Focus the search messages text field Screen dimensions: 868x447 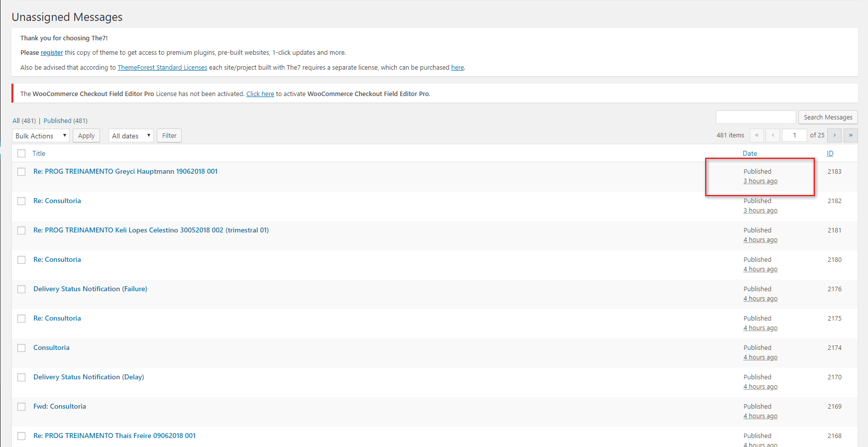[756, 117]
